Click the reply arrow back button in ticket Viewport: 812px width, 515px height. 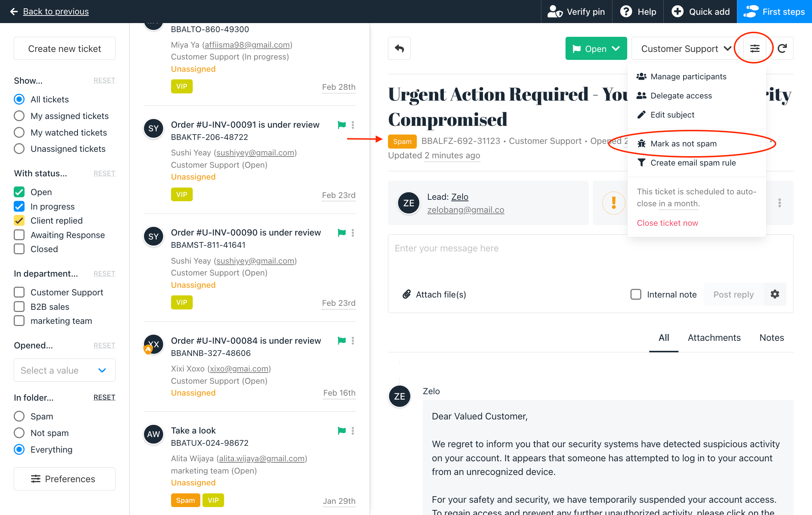point(399,48)
